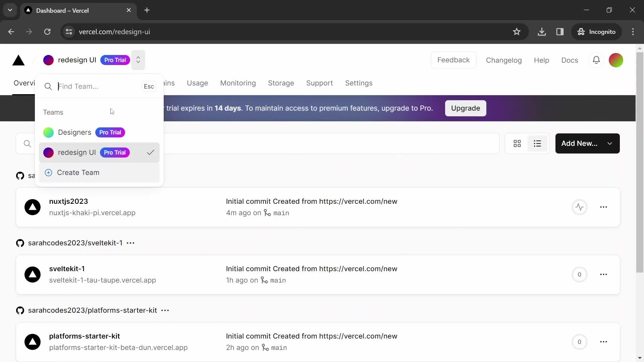The width and height of the screenshot is (644, 362).
Task: Toggle browser side panel icon
Action: tap(560, 32)
